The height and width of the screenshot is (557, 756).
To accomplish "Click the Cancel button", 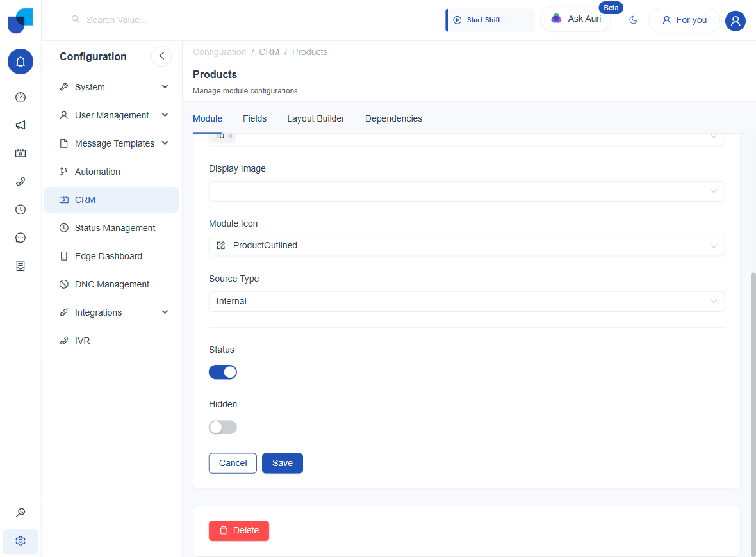I will [233, 463].
